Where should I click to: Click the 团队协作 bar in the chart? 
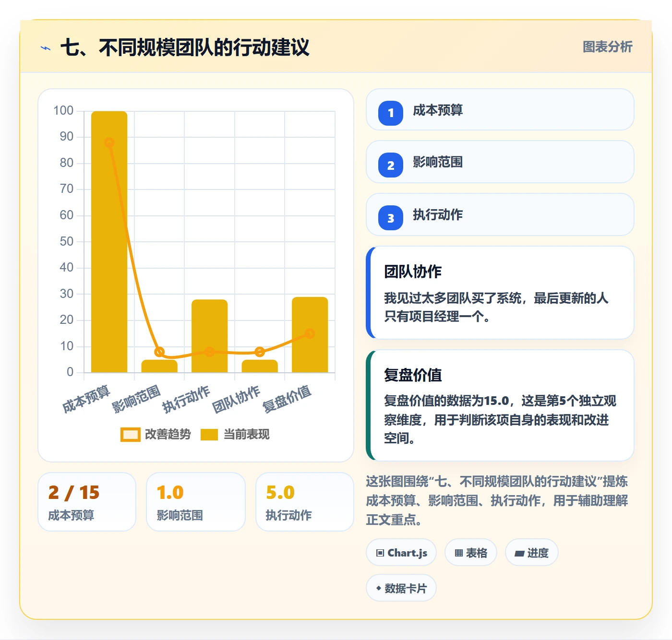pyautogui.click(x=260, y=366)
